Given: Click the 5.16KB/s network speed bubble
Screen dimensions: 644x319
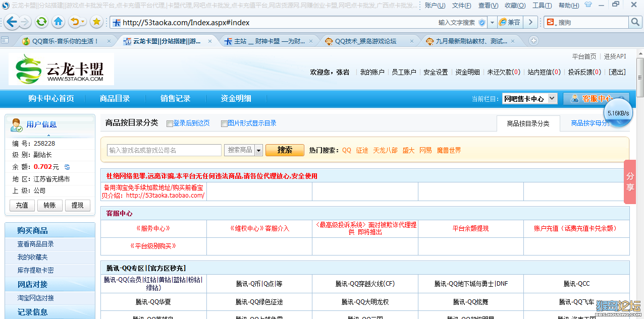Looking at the screenshot, I should pos(618,113).
